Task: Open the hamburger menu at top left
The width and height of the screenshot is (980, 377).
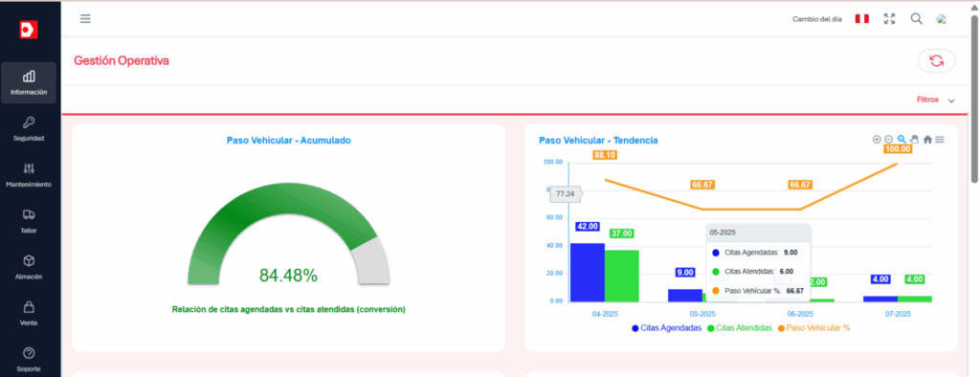Action: [85, 19]
